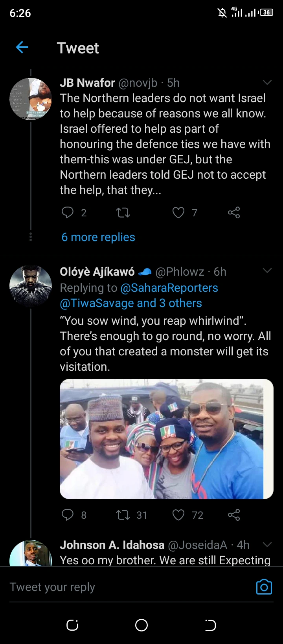
Task: Retweet JB Nwafor's tweet
Action: (x=123, y=212)
